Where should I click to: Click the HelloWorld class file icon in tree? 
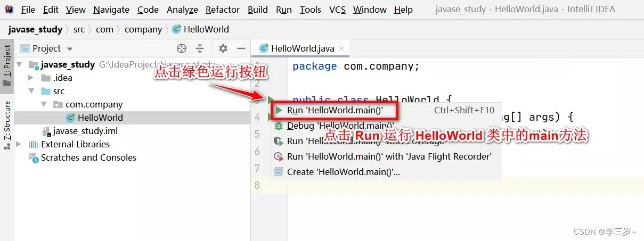(x=70, y=118)
